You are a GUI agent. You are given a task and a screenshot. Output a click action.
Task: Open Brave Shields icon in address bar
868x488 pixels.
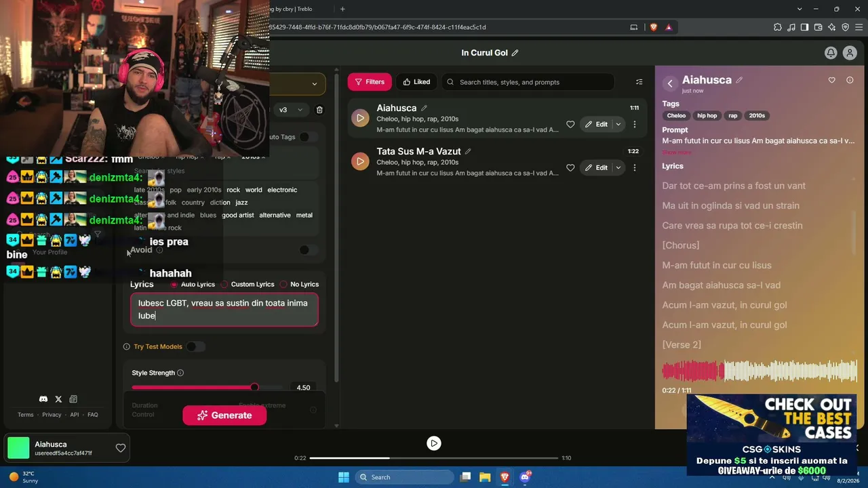(654, 27)
